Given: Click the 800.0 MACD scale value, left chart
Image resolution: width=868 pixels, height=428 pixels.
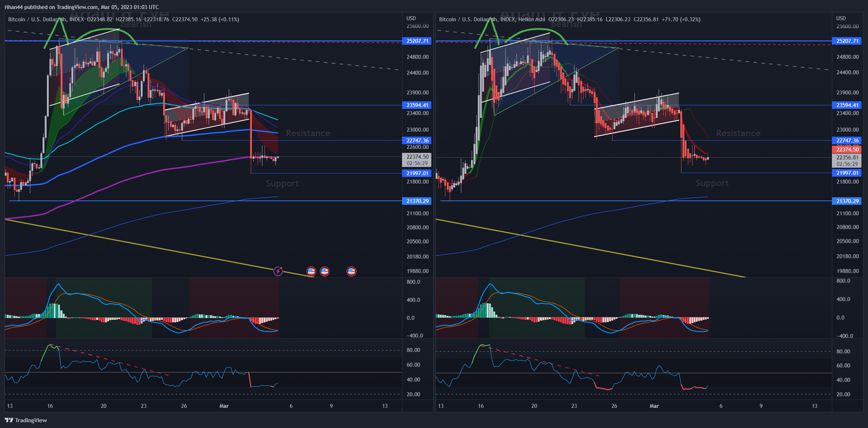Looking at the screenshot, I should pyautogui.click(x=413, y=282).
